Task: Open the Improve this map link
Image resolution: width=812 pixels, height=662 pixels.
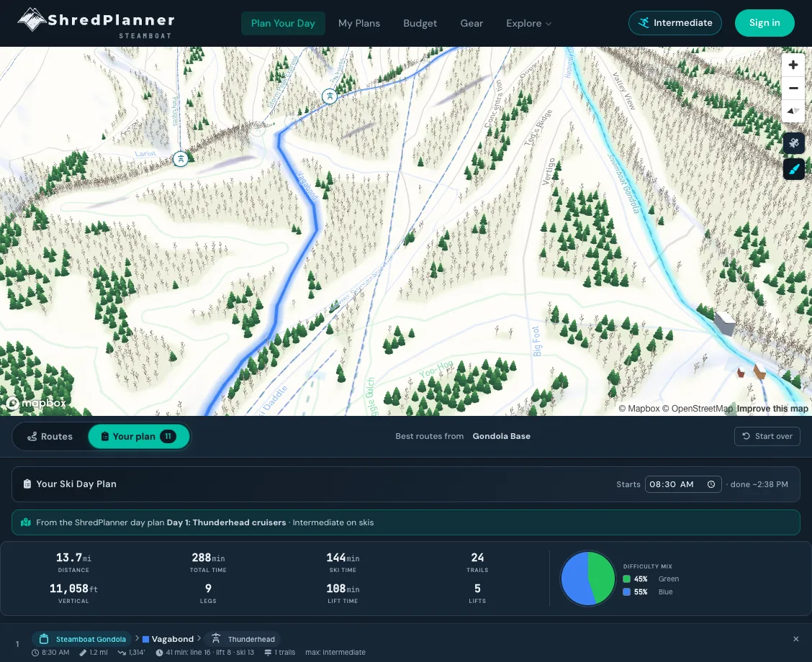Action: click(x=772, y=409)
